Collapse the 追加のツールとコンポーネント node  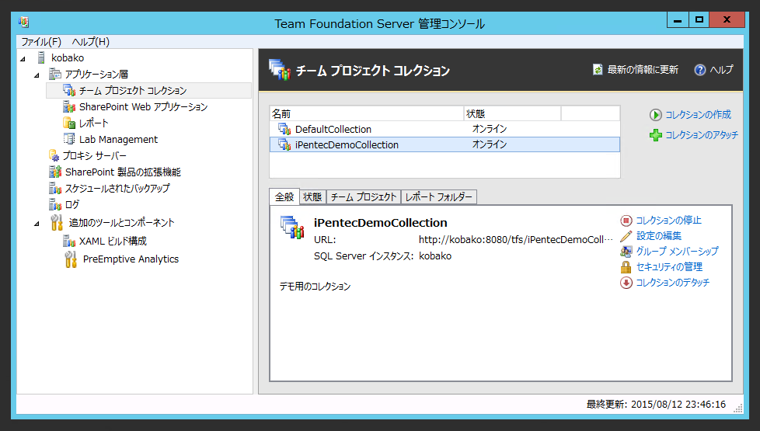click(36, 224)
